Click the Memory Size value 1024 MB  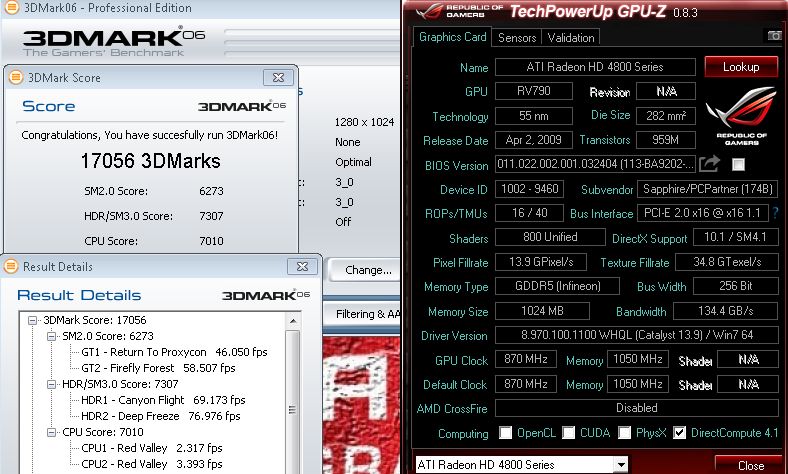pyautogui.click(x=542, y=311)
